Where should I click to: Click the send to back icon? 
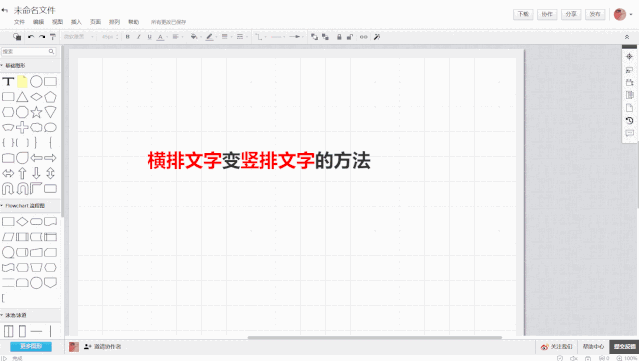click(x=325, y=37)
